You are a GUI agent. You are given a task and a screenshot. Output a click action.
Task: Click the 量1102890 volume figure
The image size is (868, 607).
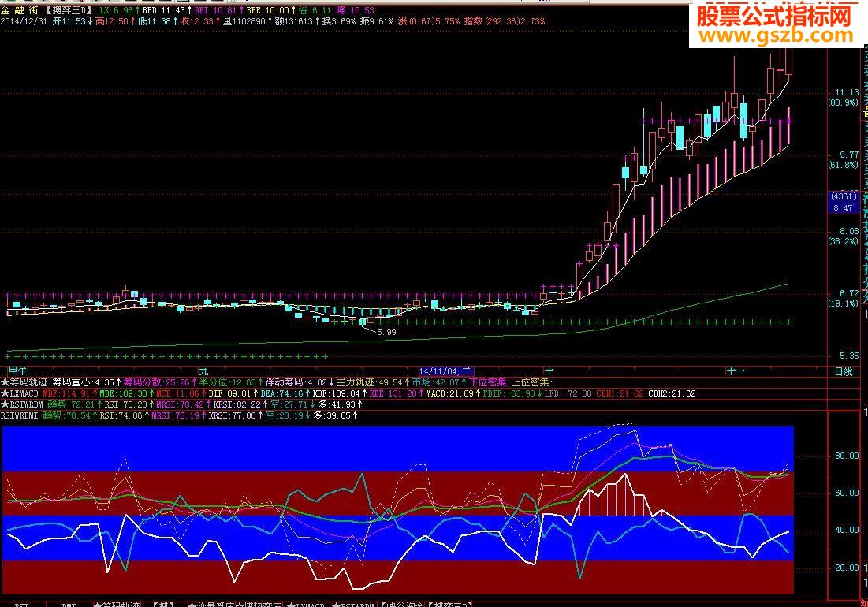coord(244,21)
